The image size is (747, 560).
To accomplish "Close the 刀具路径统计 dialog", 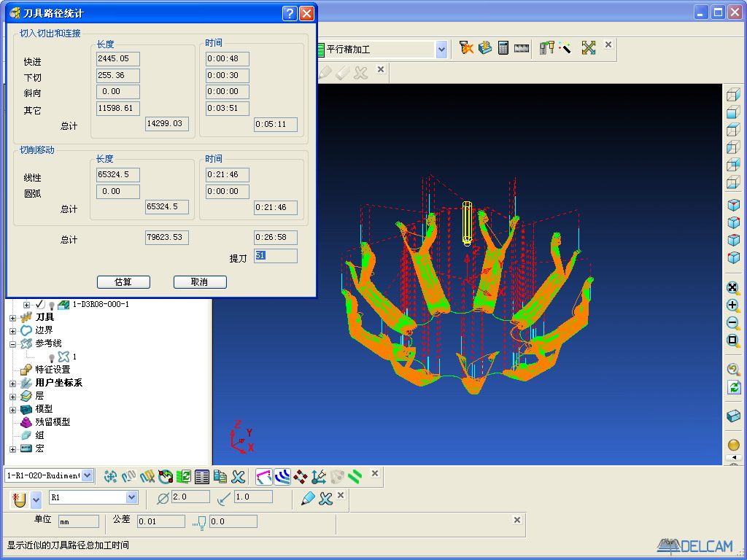I will (306, 13).
